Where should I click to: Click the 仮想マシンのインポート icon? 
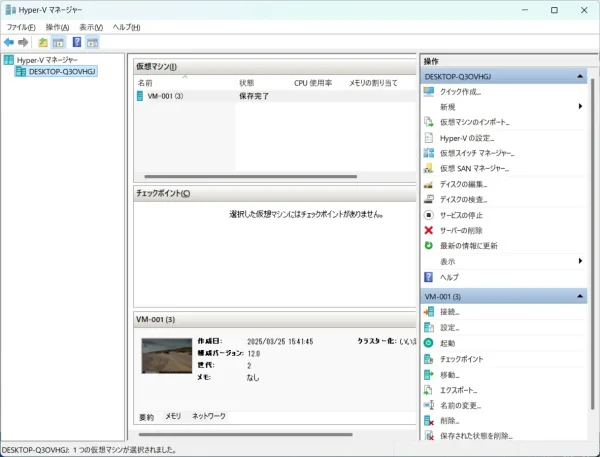[429, 122]
